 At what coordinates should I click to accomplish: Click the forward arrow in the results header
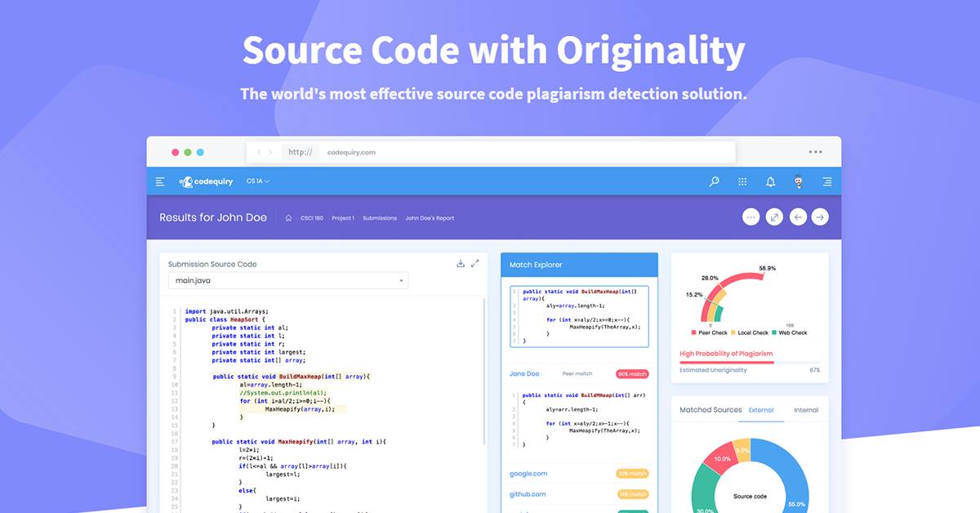819,216
